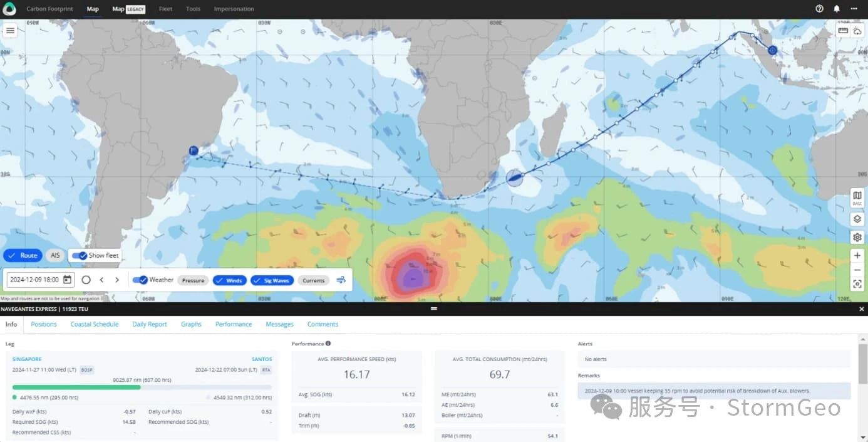Switch to the Daily Report tab
868x442 pixels.
[x=150, y=324]
